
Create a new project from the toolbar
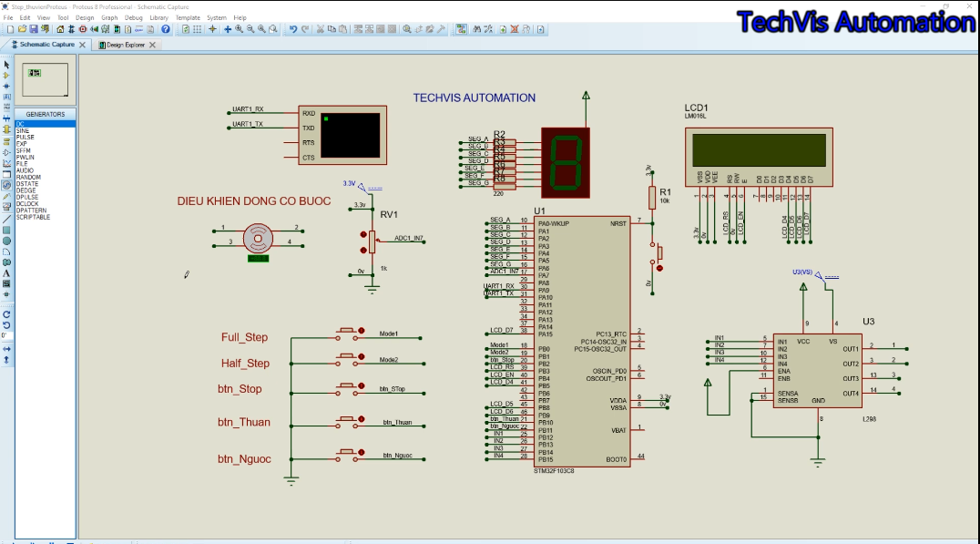11,29
